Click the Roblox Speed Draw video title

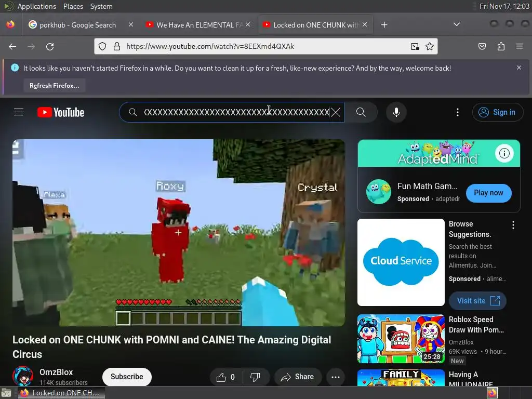point(476,325)
